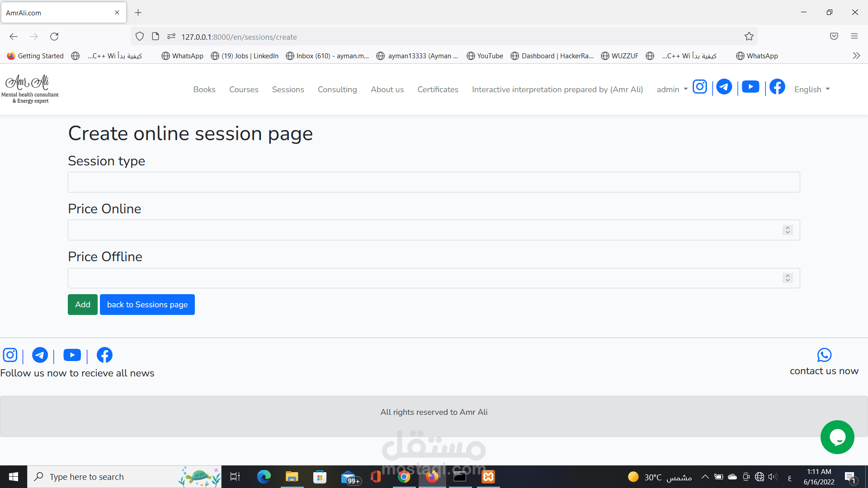Open green floating chat bubble
The width and height of the screenshot is (868, 488).
click(837, 437)
